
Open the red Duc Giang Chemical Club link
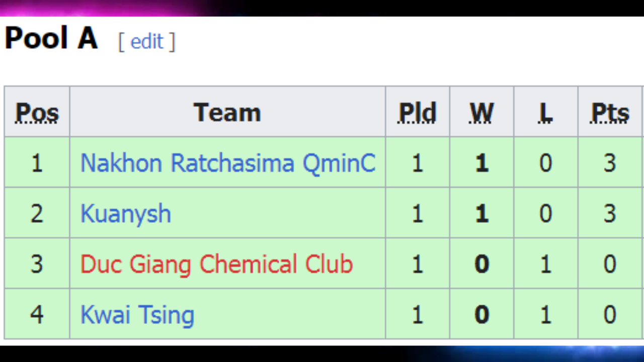tap(217, 264)
